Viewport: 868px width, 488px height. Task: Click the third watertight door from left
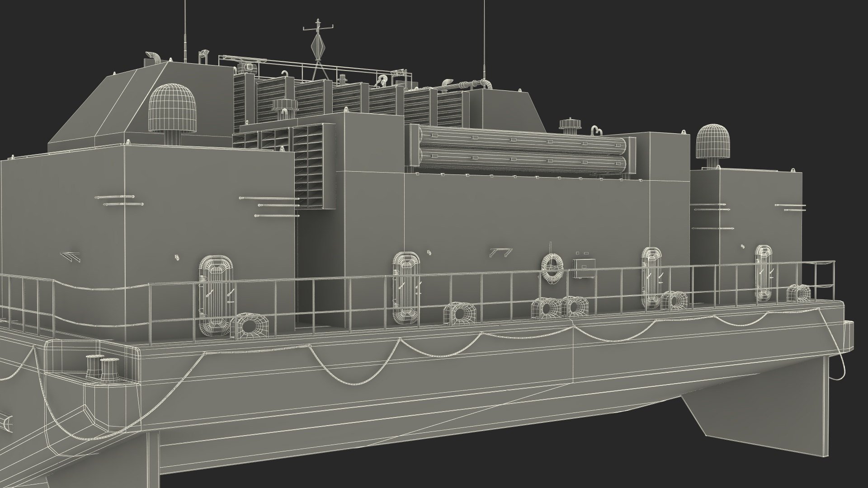(x=652, y=277)
